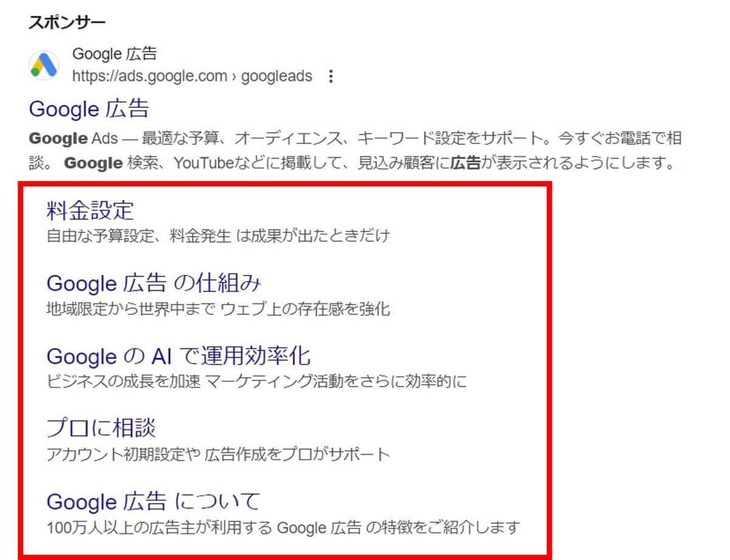The image size is (730, 560).
Task: Click the スポンサー label
Action: (x=68, y=23)
